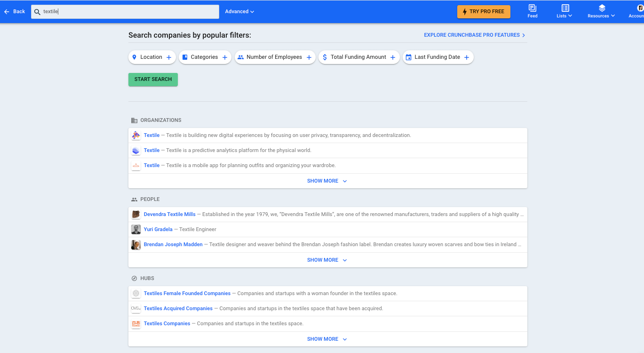Click the People section header icon
Screen dimensions: 644x353
pos(134,200)
